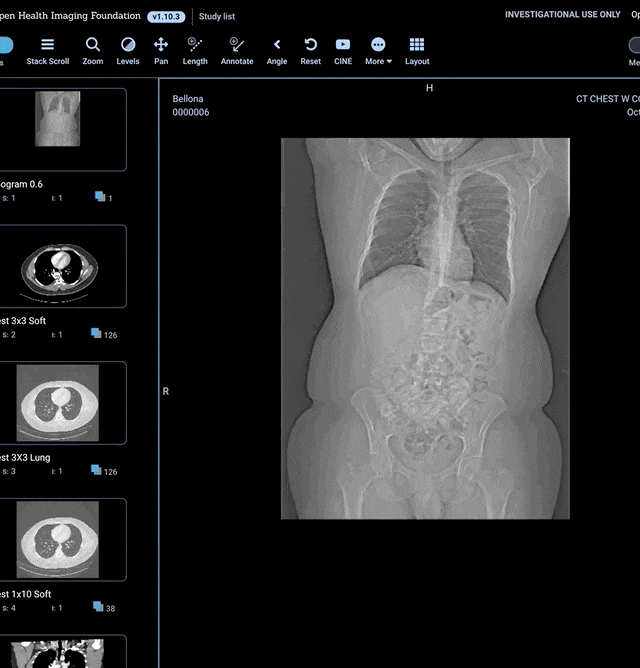
Task: Open the Study list link
Action: [217, 16]
